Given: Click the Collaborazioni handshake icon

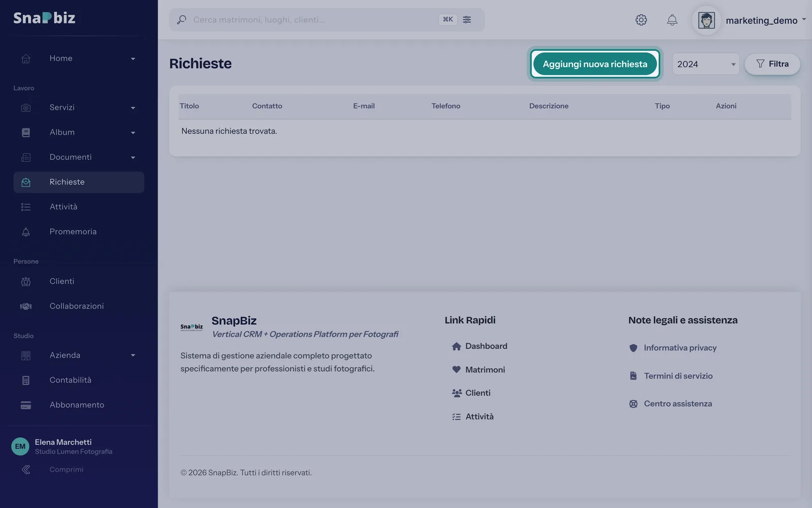Looking at the screenshot, I should [26, 306].
